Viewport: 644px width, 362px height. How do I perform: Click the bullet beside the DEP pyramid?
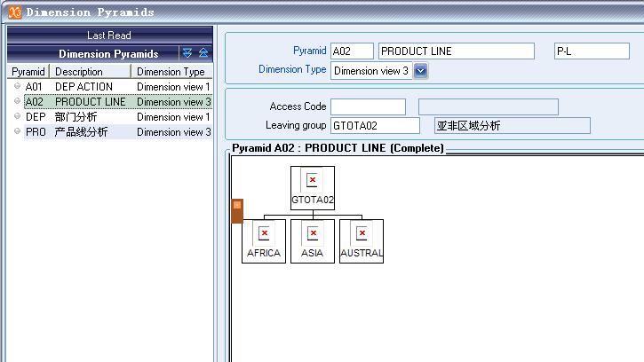(x=17, y=117)
